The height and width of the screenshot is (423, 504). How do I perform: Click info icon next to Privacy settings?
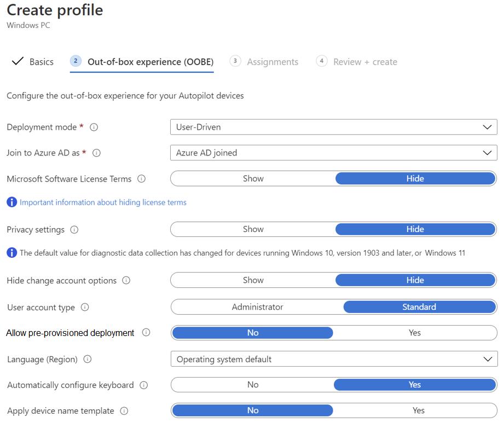(74, 230)
